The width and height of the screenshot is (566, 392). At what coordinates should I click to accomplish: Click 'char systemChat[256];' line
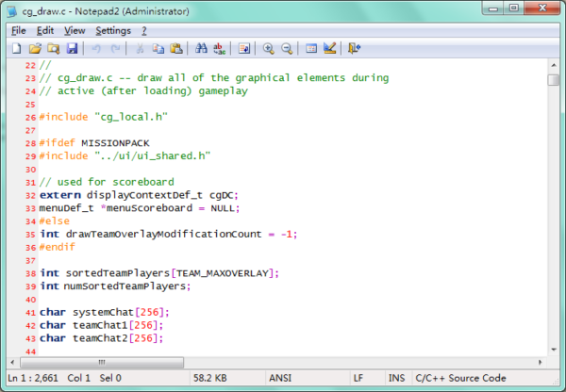[x=105, y=312]
